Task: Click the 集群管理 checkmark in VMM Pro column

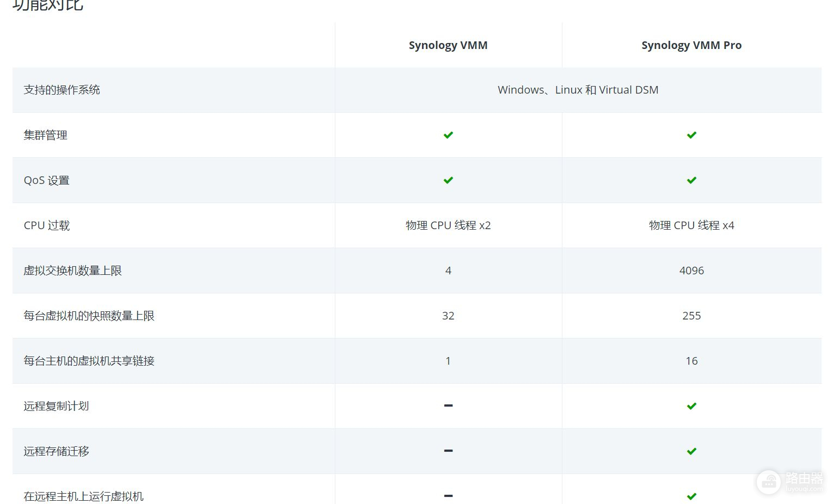Action: [x=691, y=135]
